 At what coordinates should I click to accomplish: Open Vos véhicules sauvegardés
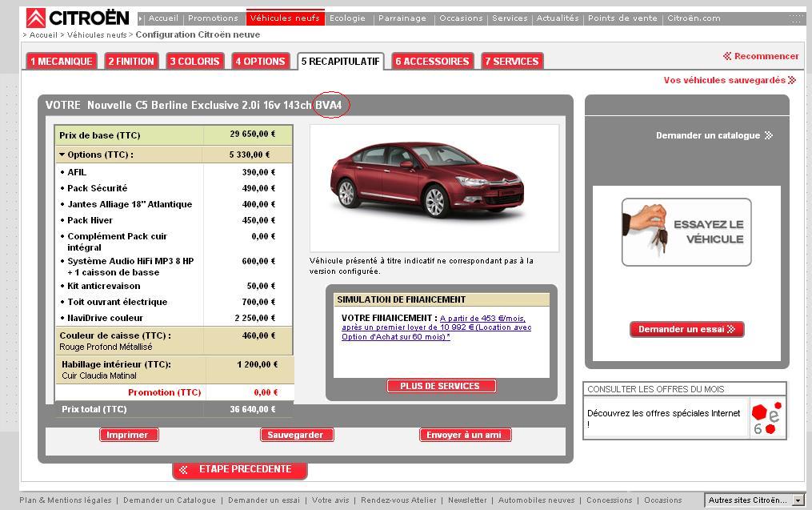(730, 80)
